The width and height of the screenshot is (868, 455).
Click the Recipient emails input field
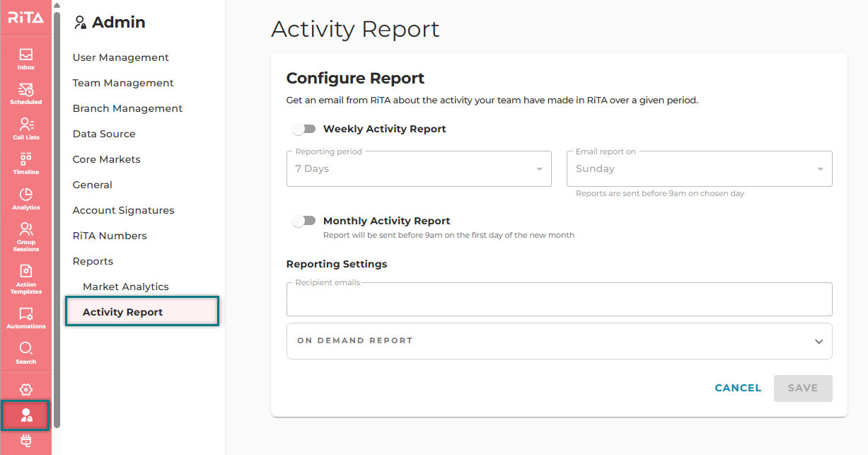(x=559, y=299)
